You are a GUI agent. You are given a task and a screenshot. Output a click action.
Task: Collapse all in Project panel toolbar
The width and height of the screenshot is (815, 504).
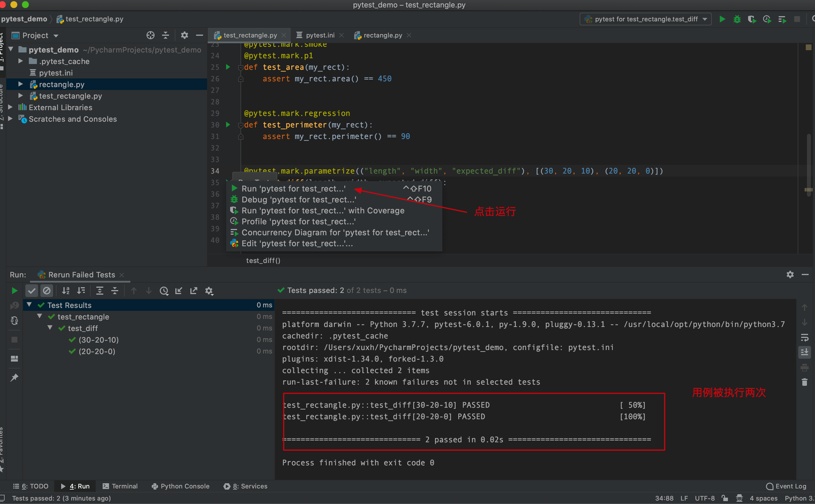tap(165, 35)
